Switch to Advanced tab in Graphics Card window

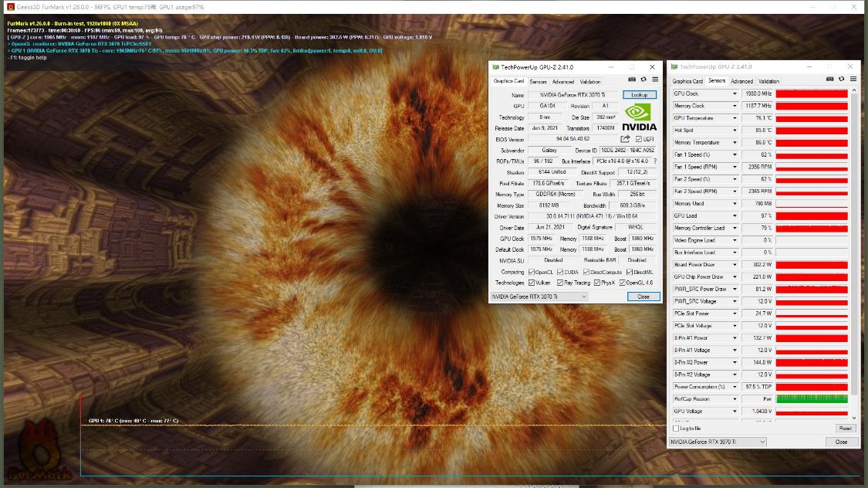coord(563,81)
